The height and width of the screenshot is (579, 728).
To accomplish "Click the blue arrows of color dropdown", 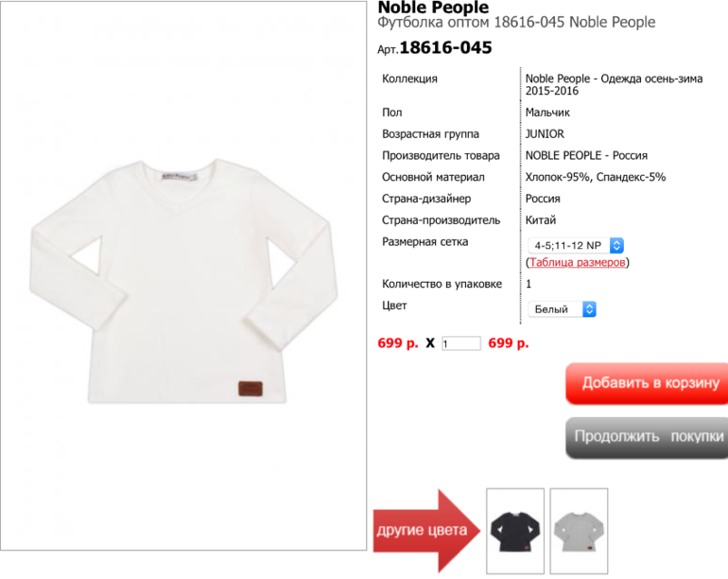I will [x=589, y=309].
